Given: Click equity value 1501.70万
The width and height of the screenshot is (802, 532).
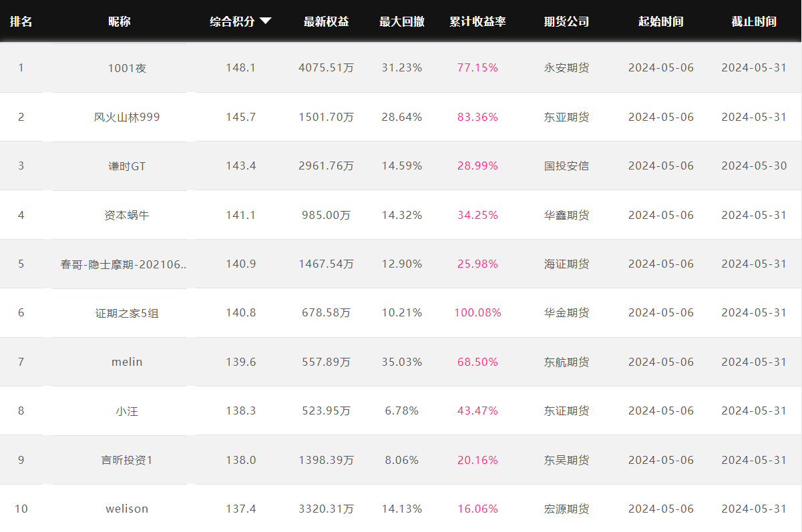Looking at the screenshot, I should 326,117.
